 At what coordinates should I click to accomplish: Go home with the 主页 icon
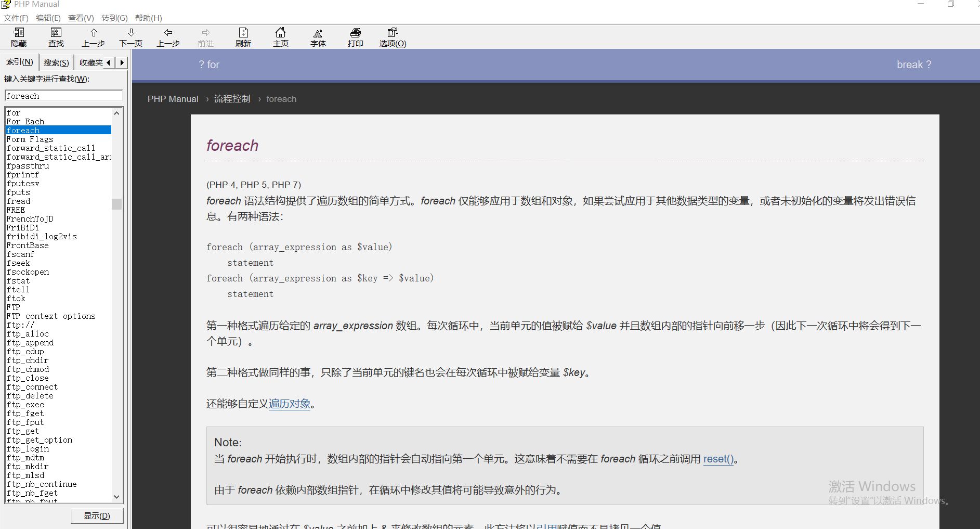[281, 37]
